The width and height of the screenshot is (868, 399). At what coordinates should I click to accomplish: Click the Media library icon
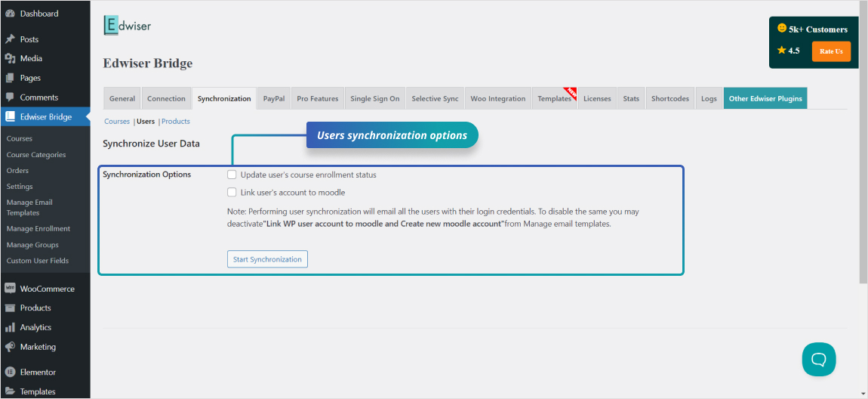pos(9,59)
